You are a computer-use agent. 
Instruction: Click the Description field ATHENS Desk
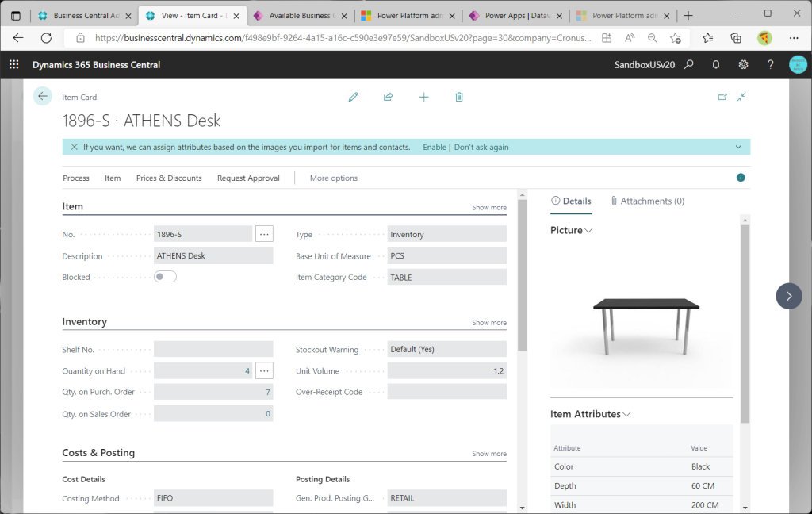click(213, 256)
